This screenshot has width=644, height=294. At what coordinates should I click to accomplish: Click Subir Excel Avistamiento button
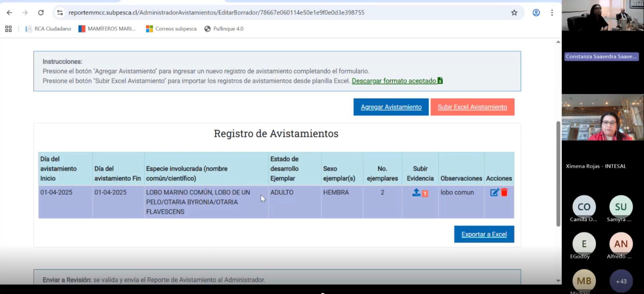tap(472, 107)
